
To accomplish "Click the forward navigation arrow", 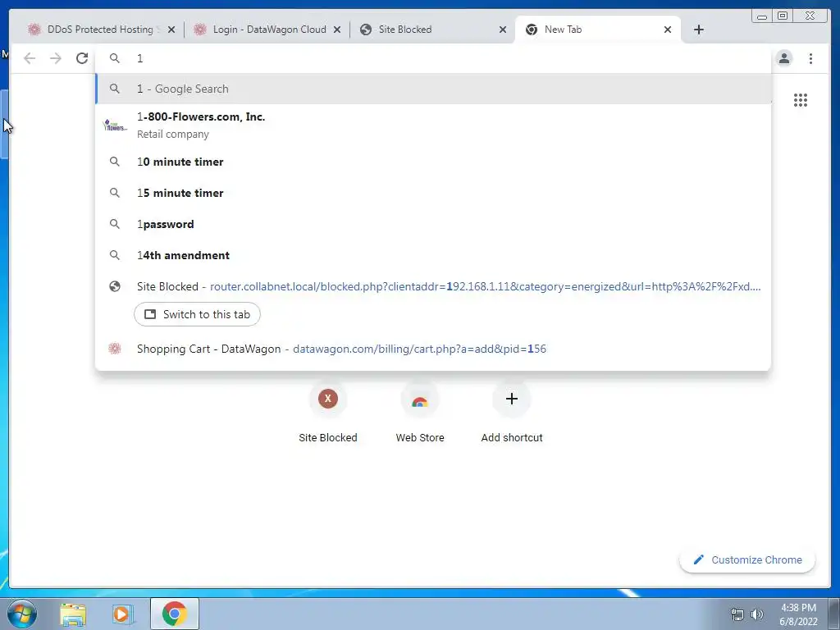I will pos(56,58).
